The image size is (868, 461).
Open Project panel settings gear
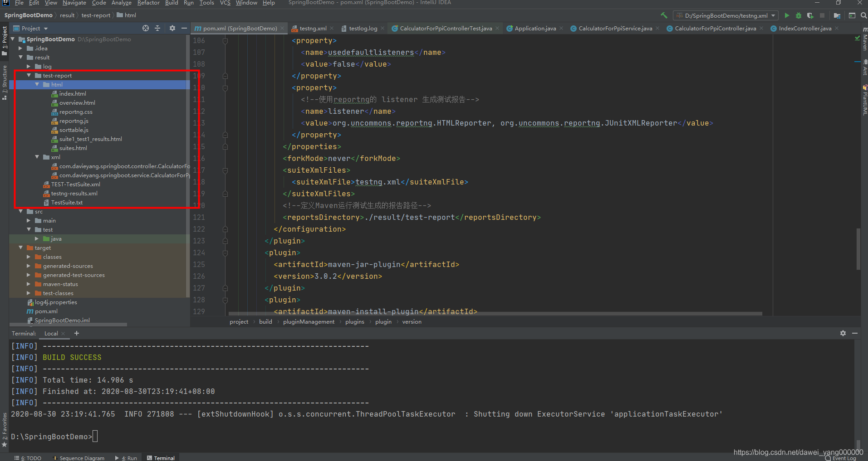172,28
